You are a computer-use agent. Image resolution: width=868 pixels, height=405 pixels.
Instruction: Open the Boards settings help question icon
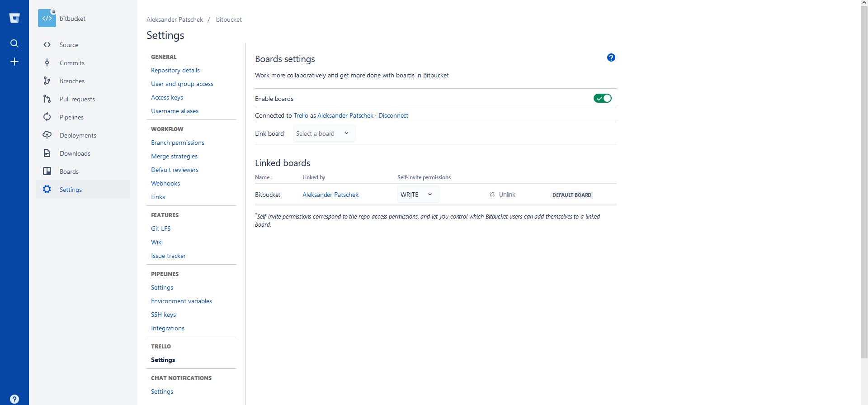pyautogui.click(x=611, y=57)
